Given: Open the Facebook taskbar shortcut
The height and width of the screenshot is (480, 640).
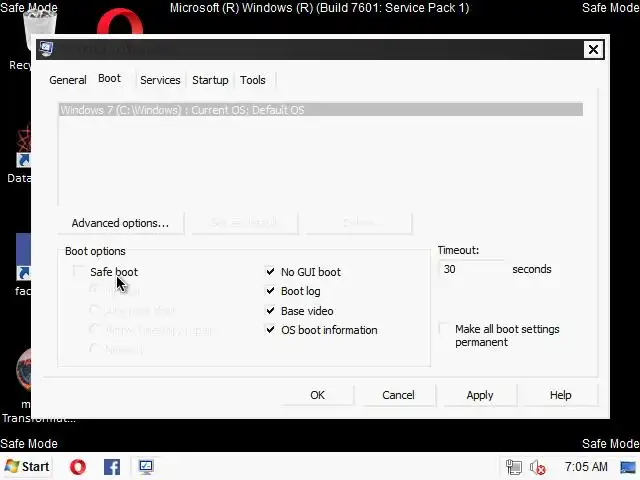Looking at the screenshot, I should coord(112,467).
